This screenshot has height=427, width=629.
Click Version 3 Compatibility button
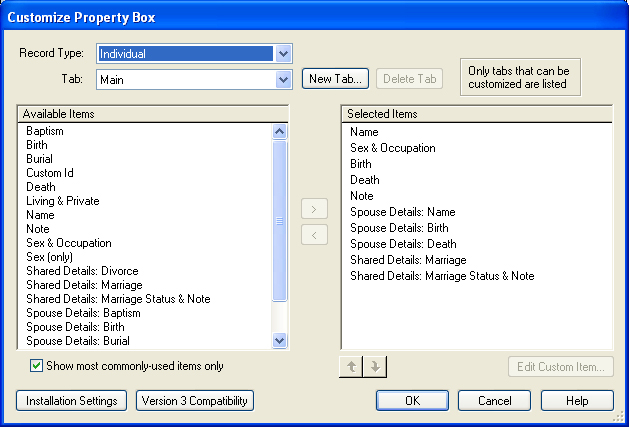tap(195, 401)
